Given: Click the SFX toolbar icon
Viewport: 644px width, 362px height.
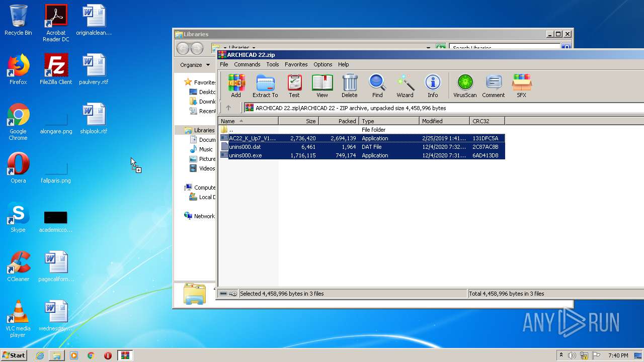Looking at the screenshot, I should [x=522, y=85].
